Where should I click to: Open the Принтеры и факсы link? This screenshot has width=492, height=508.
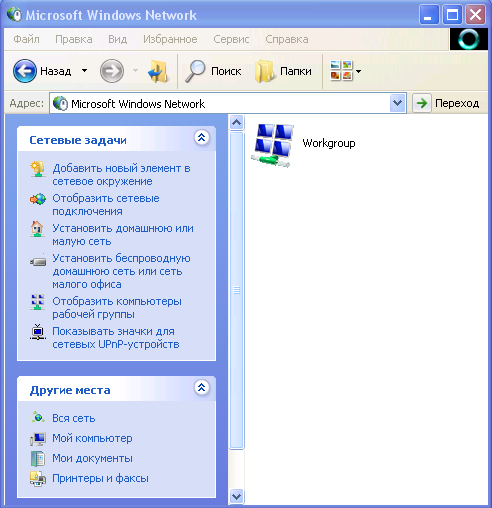100,478
